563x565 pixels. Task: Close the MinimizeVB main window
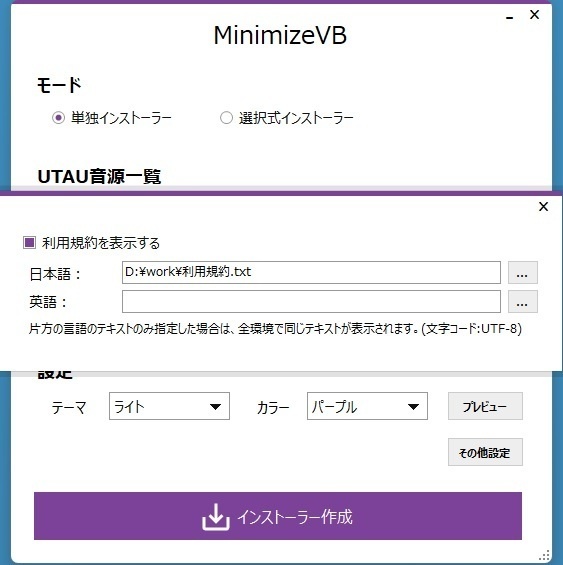tap(534, 15)
